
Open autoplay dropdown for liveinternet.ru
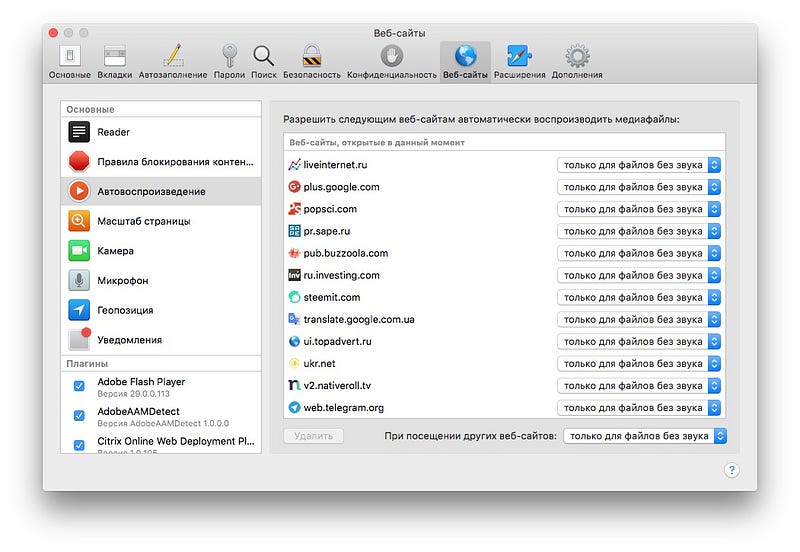click(639, 165)
